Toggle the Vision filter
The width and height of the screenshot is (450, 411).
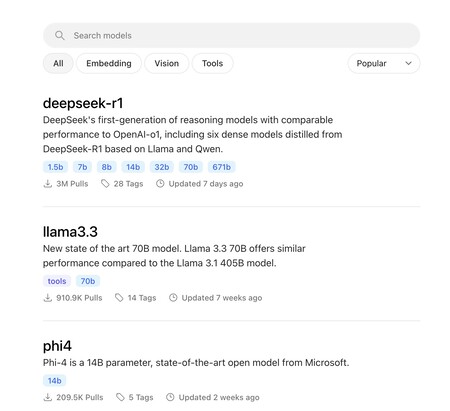tap(166, 63)
